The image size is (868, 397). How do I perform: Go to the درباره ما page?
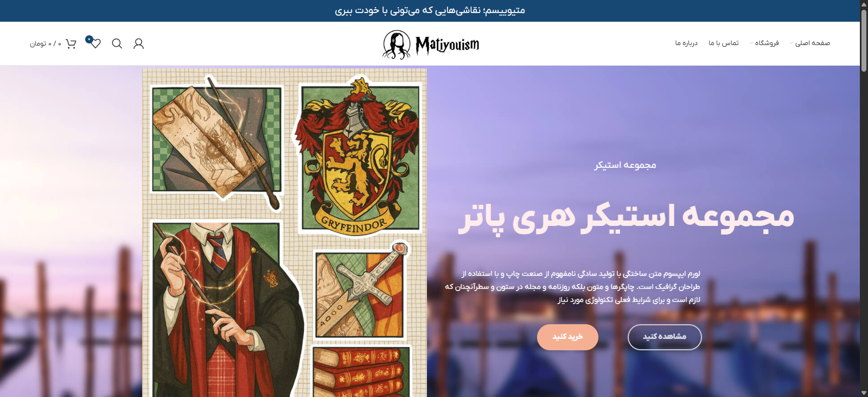[x=686, y=43]
